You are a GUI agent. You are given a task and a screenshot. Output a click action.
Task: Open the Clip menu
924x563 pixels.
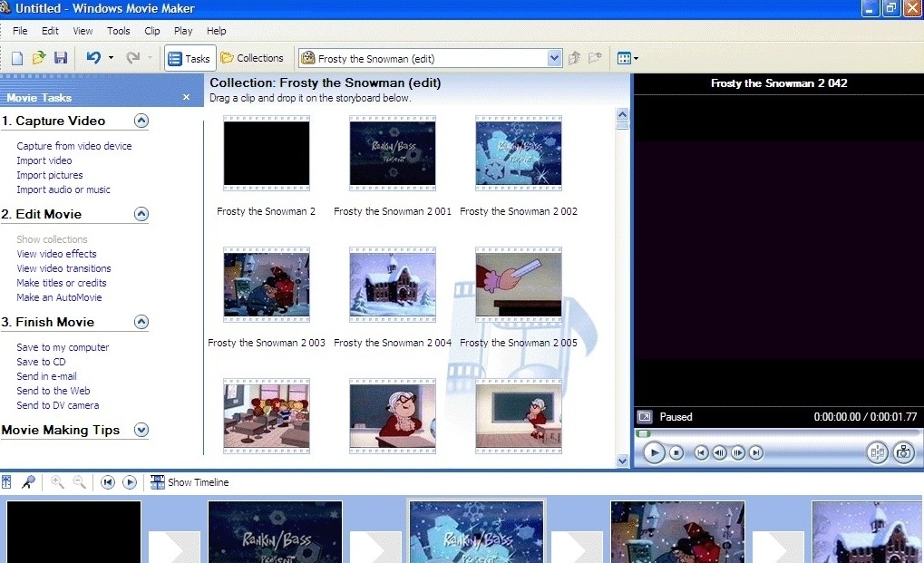tap(152, 31)
